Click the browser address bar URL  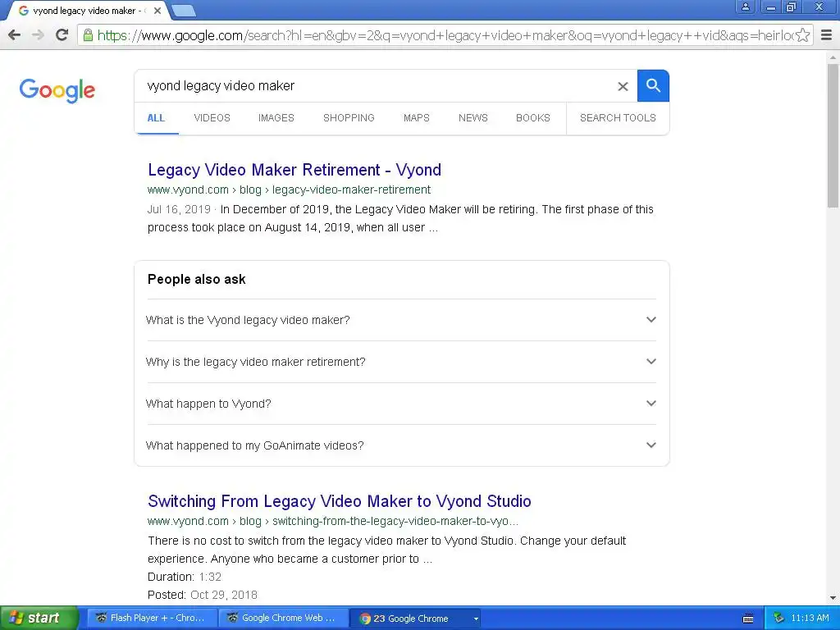[x=445, y=35]
